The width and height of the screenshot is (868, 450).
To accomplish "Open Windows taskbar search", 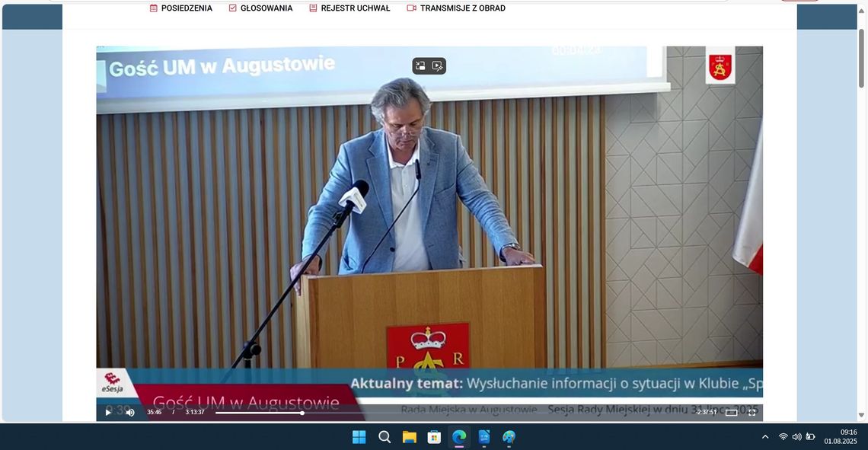I will pos(385,437).
